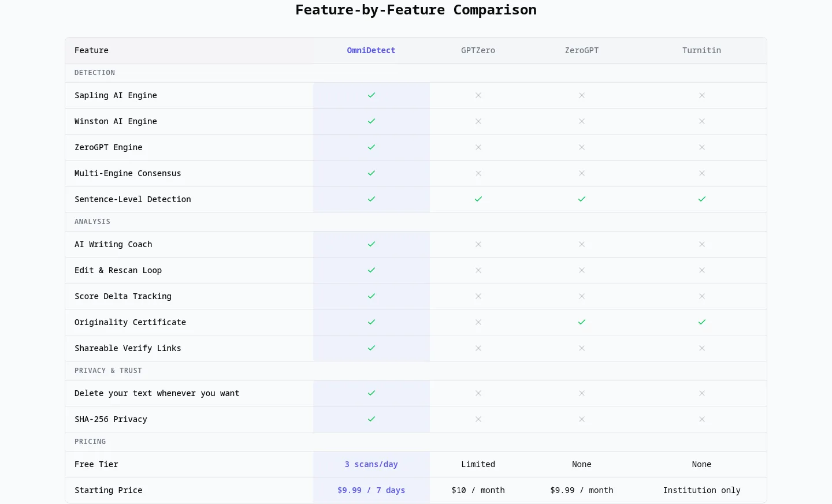Click the Winston AI Engine feature name

pos(116,121)
